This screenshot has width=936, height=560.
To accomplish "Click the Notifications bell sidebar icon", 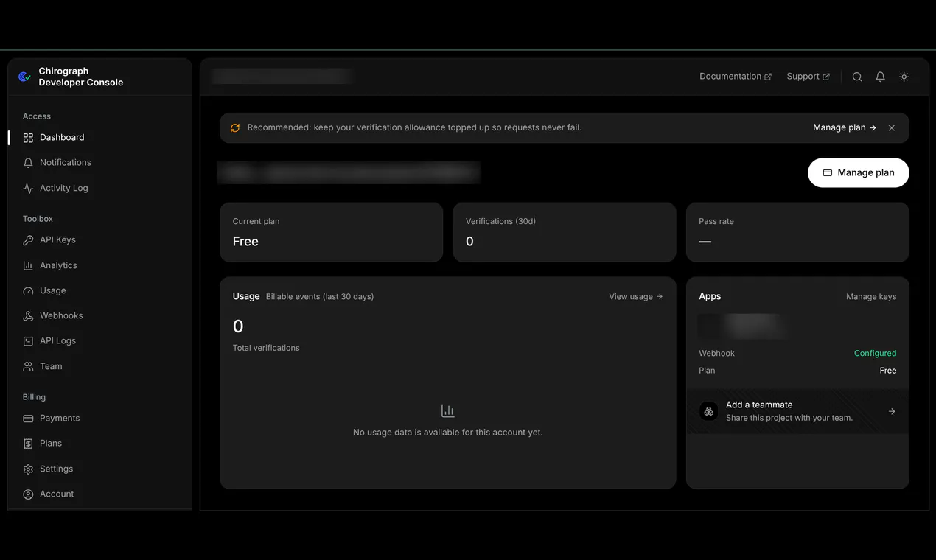I will point(28,163).
